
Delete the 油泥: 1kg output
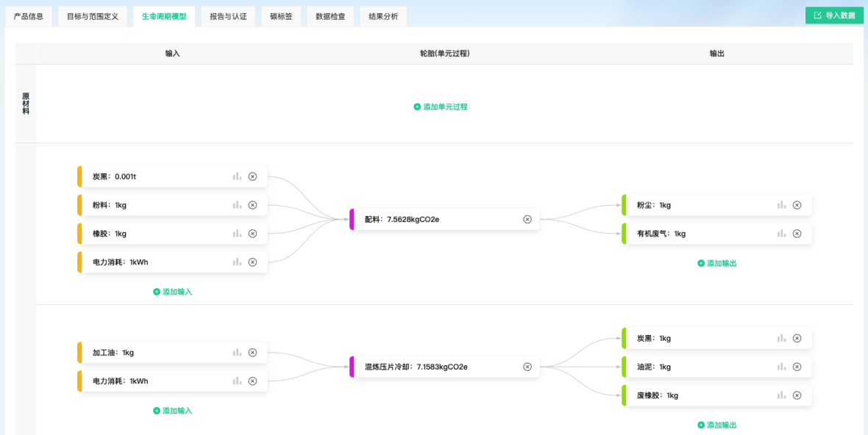coord(797,367)
